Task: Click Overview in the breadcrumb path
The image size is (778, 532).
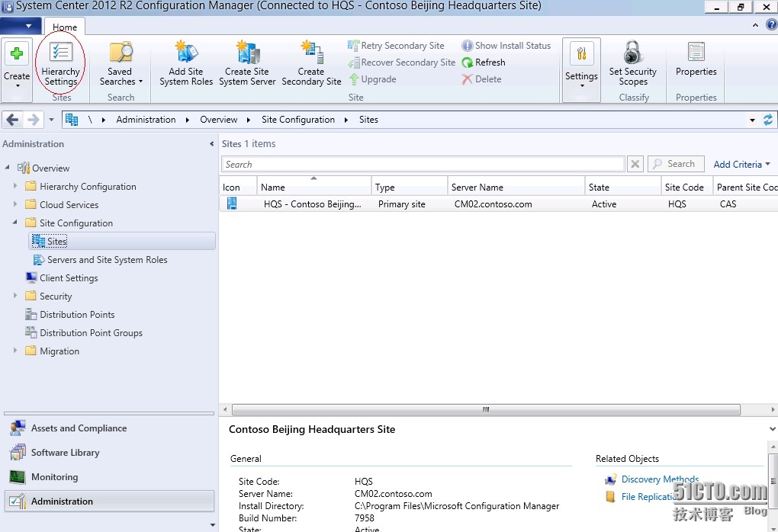Action: tap(219, 120)
